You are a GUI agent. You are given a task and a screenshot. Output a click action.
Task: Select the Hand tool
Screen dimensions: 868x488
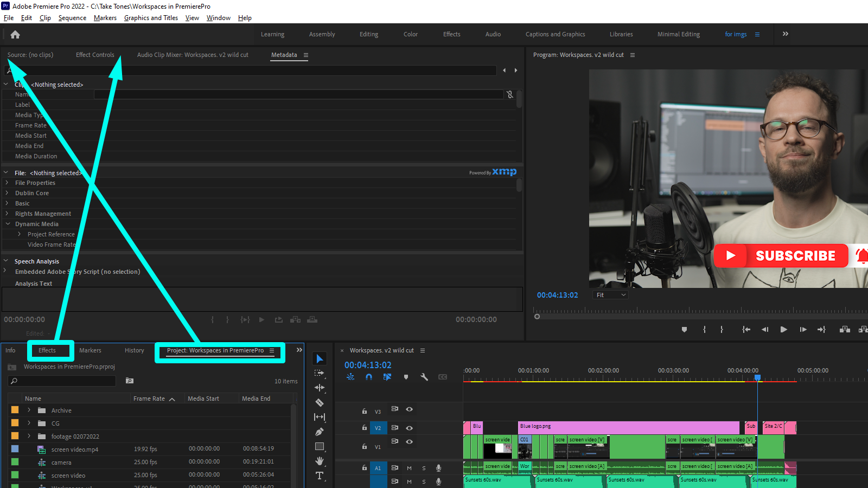click(x=320, y=461)
